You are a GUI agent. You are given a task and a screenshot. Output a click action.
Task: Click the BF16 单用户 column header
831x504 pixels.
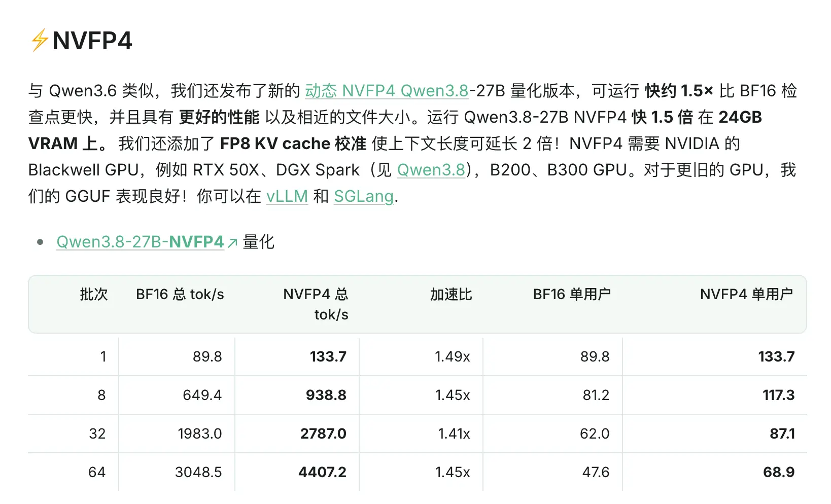[572, 294]
